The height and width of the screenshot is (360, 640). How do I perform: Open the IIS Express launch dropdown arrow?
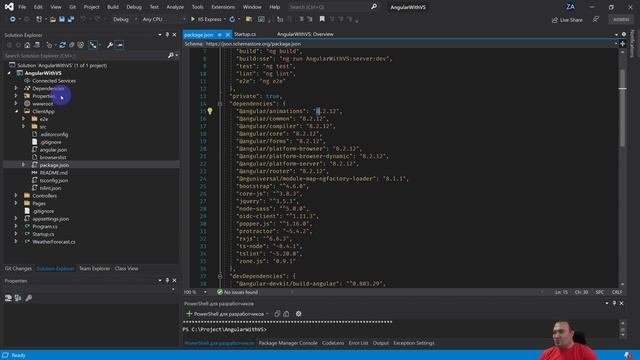(225, 19)
